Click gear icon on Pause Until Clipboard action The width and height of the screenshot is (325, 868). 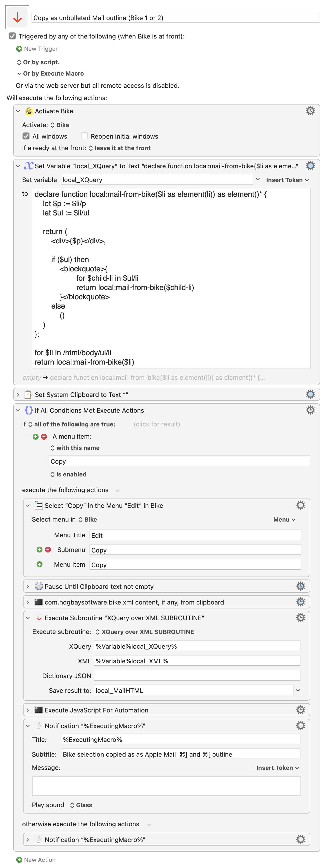pyautogui.click(x=300, y=586)
